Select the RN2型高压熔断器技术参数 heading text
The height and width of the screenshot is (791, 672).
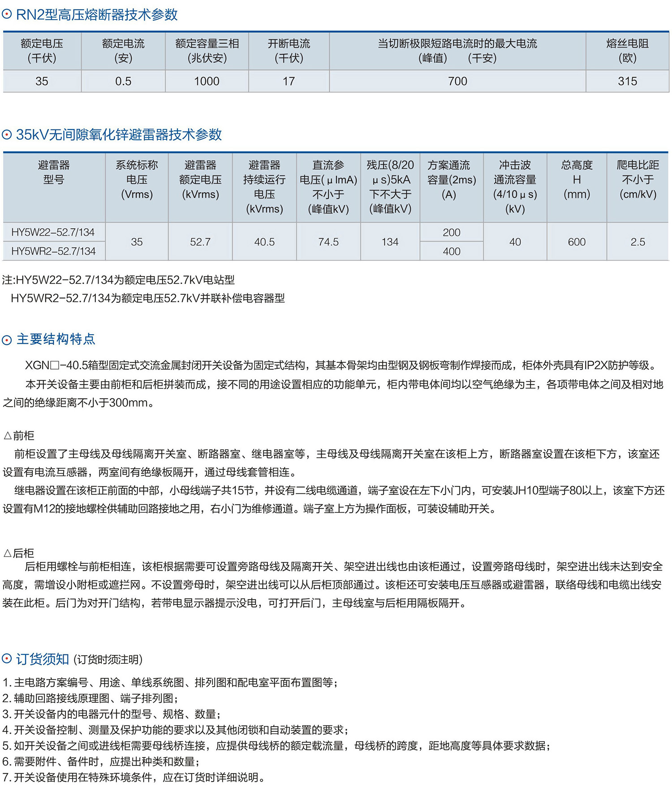point(97,15)
